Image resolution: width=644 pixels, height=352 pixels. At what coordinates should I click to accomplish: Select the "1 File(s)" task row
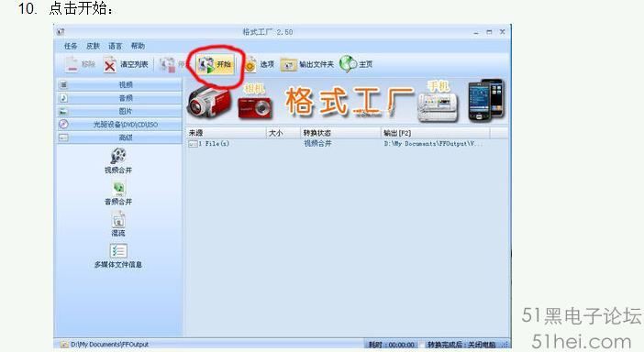tap(347, 144)
